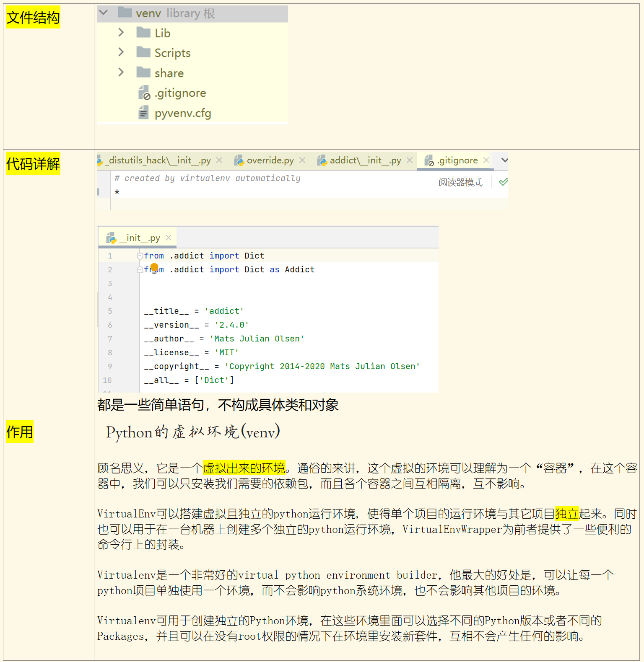Toggle the import fold marker on line 2
The width and height of the screenshot is (644, 662).
[140, 270]
